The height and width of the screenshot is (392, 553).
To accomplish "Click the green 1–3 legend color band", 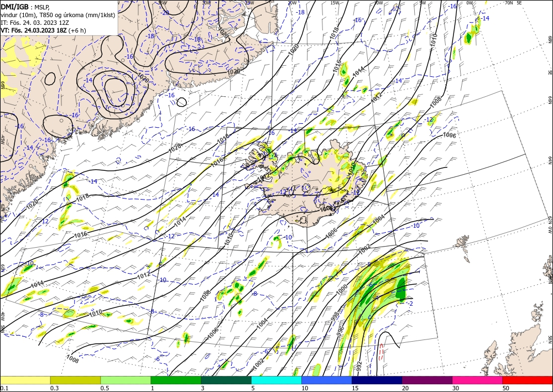I will point(176,380).
